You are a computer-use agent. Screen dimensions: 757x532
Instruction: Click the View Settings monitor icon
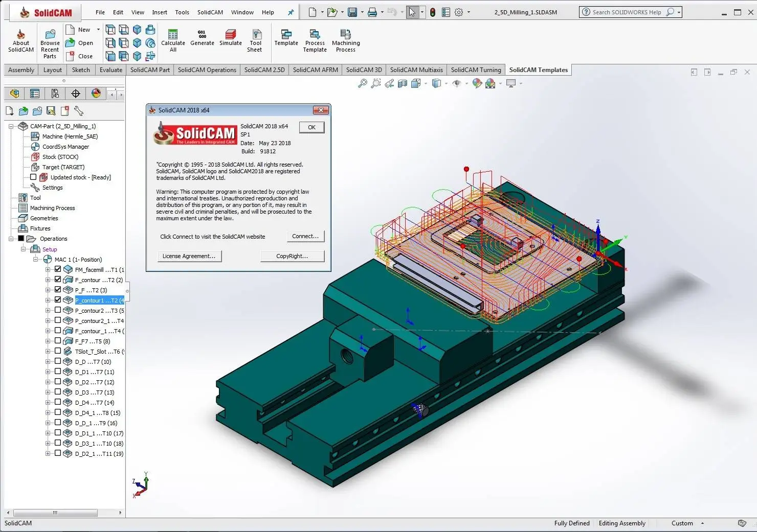pos(511,83)
